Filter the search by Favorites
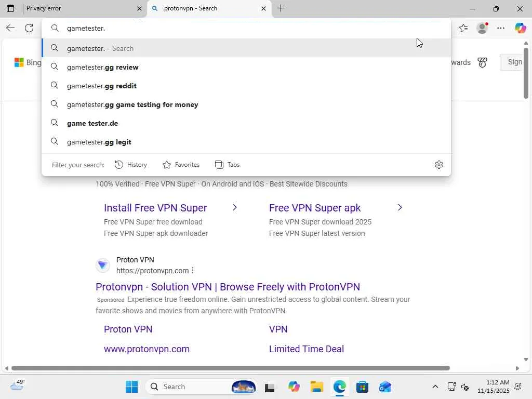532x399 pixels. (181, 165)
